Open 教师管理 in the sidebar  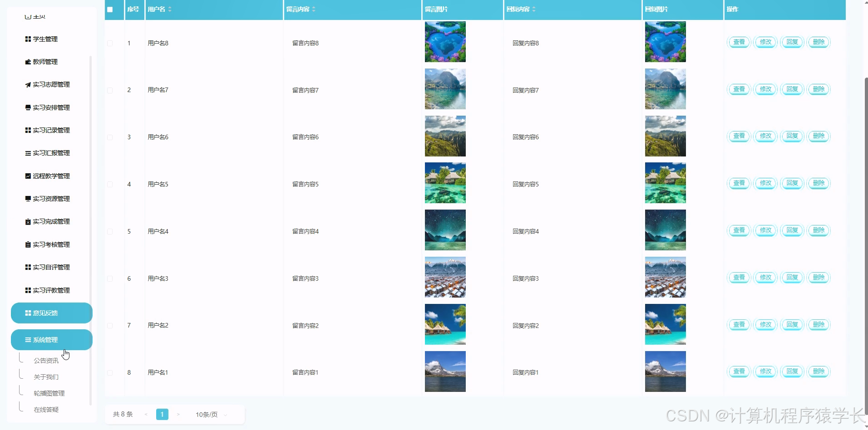pyautogui.click(x=45, y=62)
